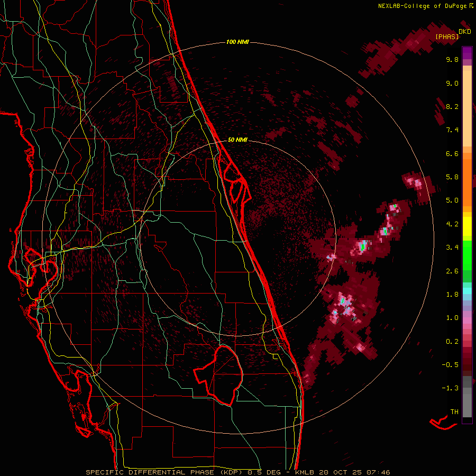Click the 8.2 legend value
Image resolution: width=476 pixels, height=476 pixels.
tap(452, 106)
